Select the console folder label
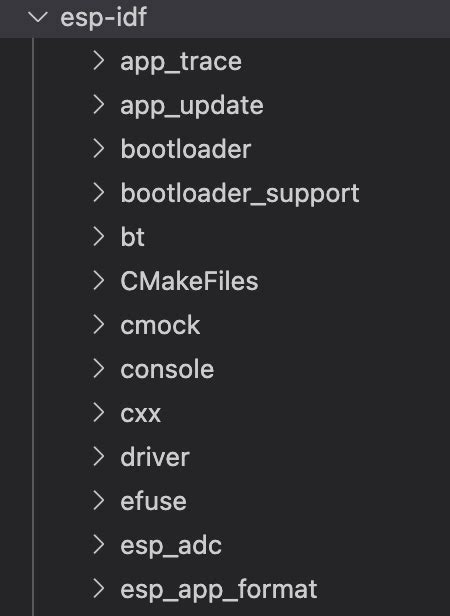Image resolution: width=450 pixels, height=616 pixels. click(x=167, y=370)
